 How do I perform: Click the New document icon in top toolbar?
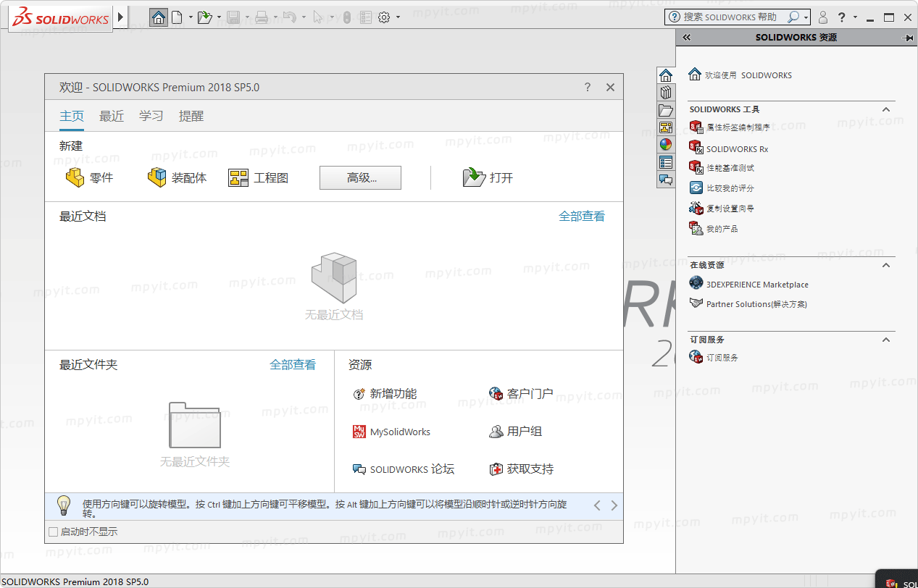(x=177, y=17)
